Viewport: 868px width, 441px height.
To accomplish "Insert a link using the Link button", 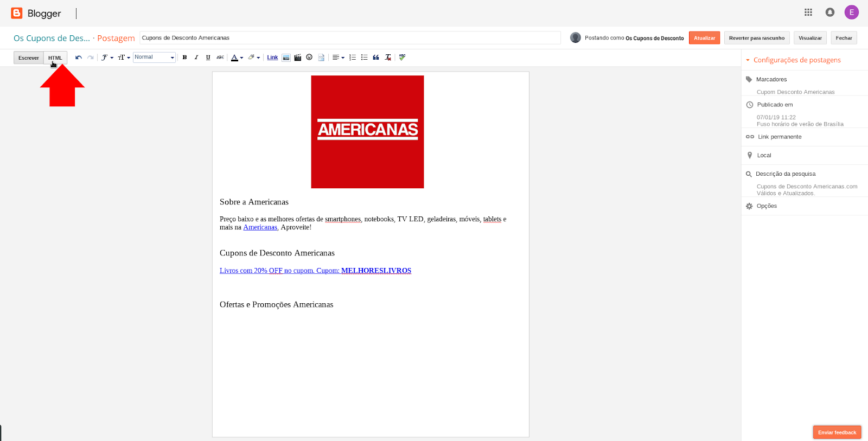I will (272, 57).
